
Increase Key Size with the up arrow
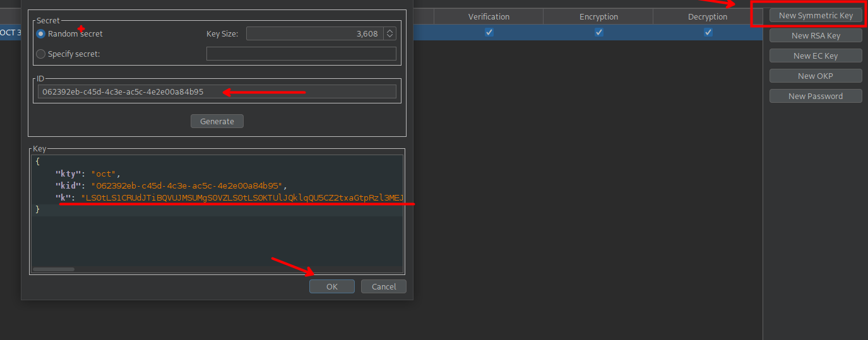point(389,31)
